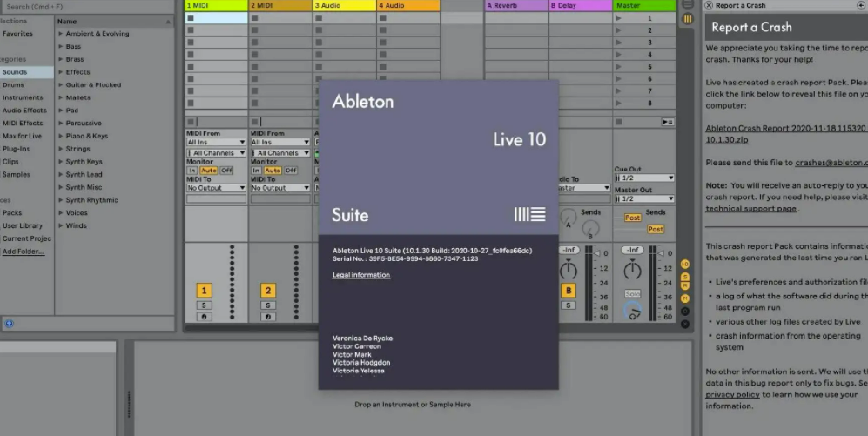
Task: Click the clip stop button of track 2 MIDI
Action: [254, 122]
